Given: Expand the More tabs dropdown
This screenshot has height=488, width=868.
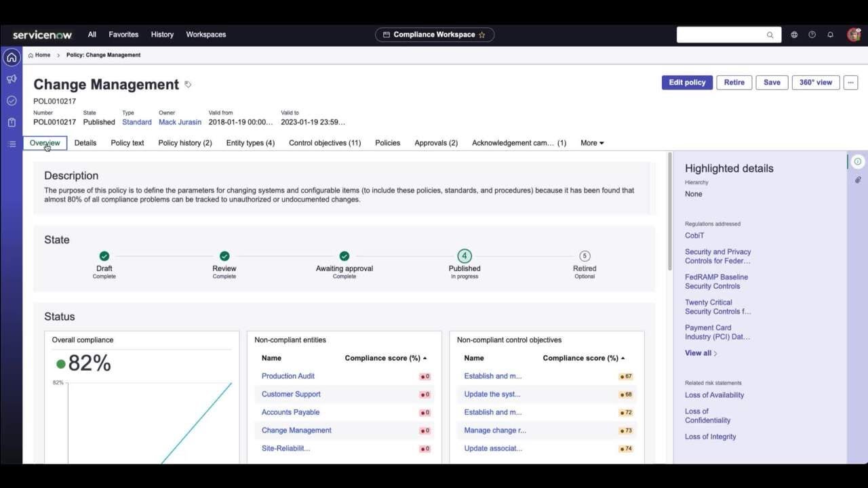Looking at the screenshot, I should click(x=592, y=143).
